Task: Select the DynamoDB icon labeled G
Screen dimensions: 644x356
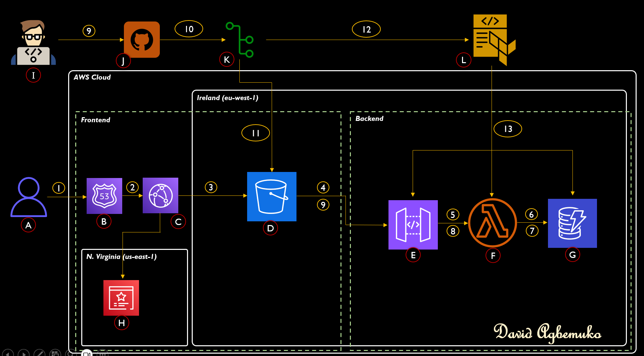Action: (x=572, y=223)
